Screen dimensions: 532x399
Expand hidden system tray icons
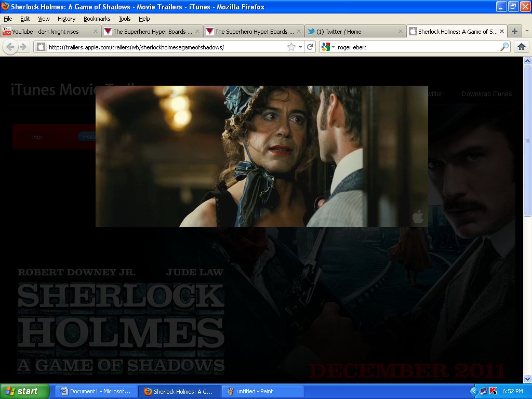[x=473, y=391]
